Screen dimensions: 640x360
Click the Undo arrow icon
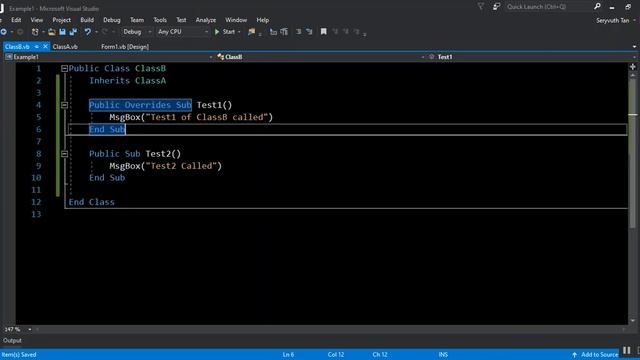point(88,32)
